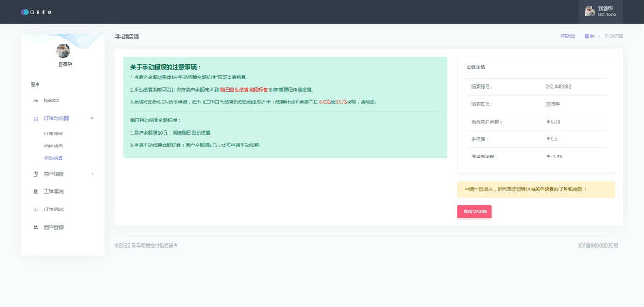The height and width of the screenshot is (307, 644).
Task: Collapse the 订单与结算 submenu chevron
Action: [x=92, y=118]
